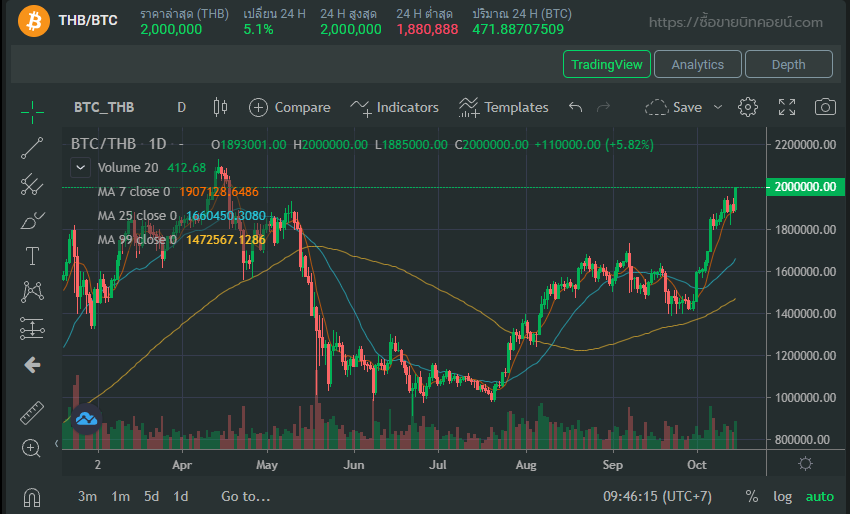Image resolution: width=850 pixels, height=514 pixels.
Task: Switch to the Analytics tab
Action: (698, 64)
